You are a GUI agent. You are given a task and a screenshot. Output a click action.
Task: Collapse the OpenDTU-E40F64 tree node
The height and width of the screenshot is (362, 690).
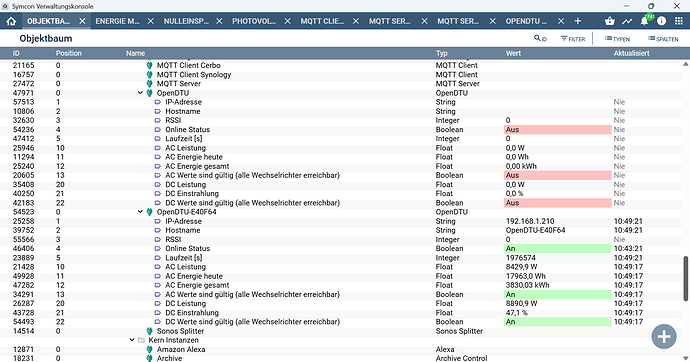click(x=140, y=212)
